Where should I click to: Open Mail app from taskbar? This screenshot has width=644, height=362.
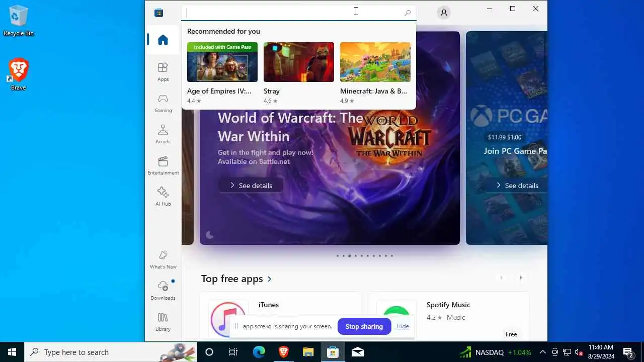357,352
